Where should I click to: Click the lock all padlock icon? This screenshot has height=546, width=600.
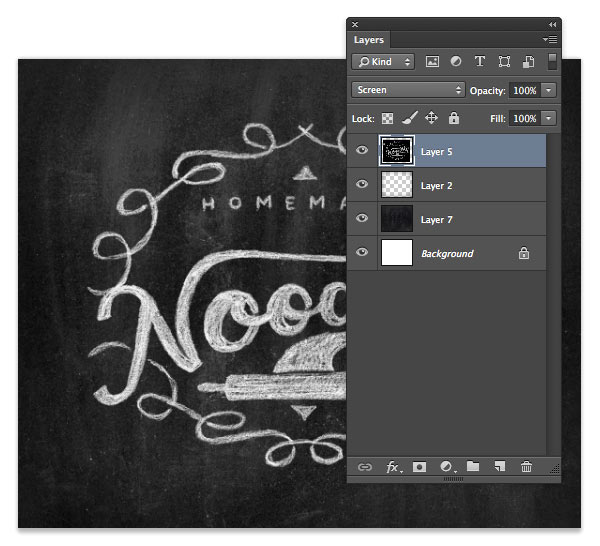(454, 118)
